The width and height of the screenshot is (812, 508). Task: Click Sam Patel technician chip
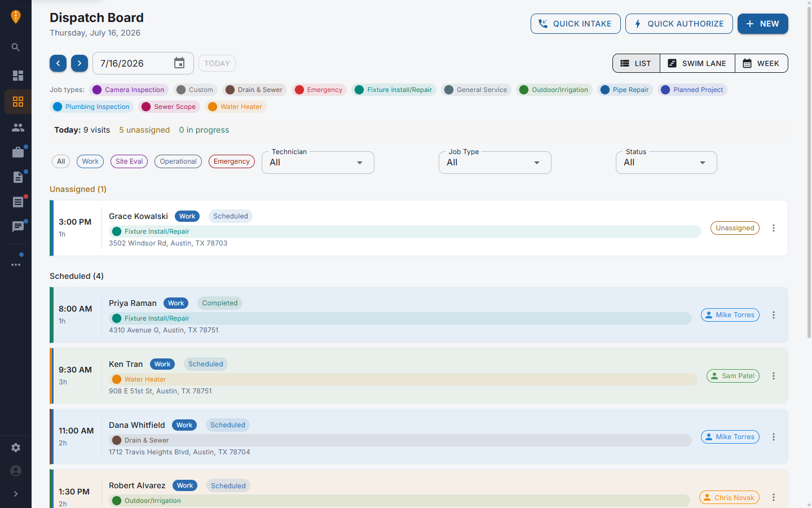pos(733,376)
